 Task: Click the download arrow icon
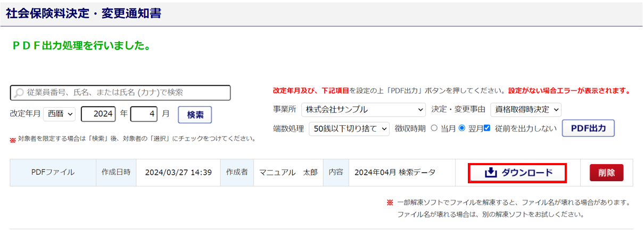491,173
